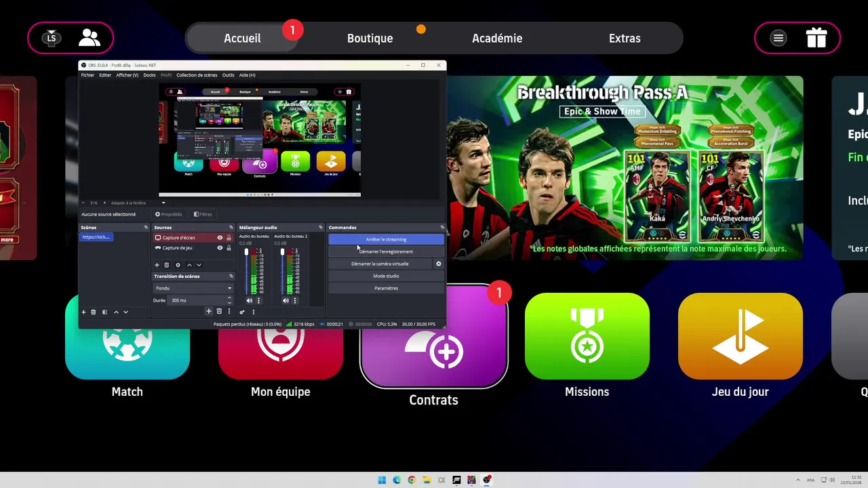Move source up in Sources list

(189, 265)
